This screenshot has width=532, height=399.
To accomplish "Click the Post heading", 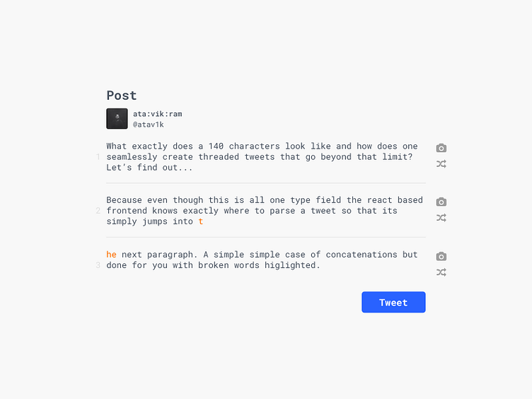I will point(122,96).
